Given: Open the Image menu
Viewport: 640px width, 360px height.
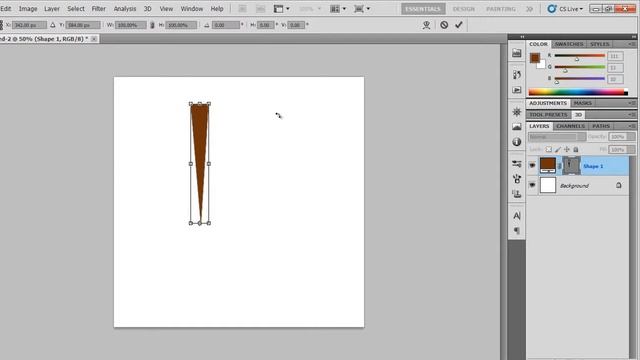Looking at the screenshot, I should (x=28, y=9).
